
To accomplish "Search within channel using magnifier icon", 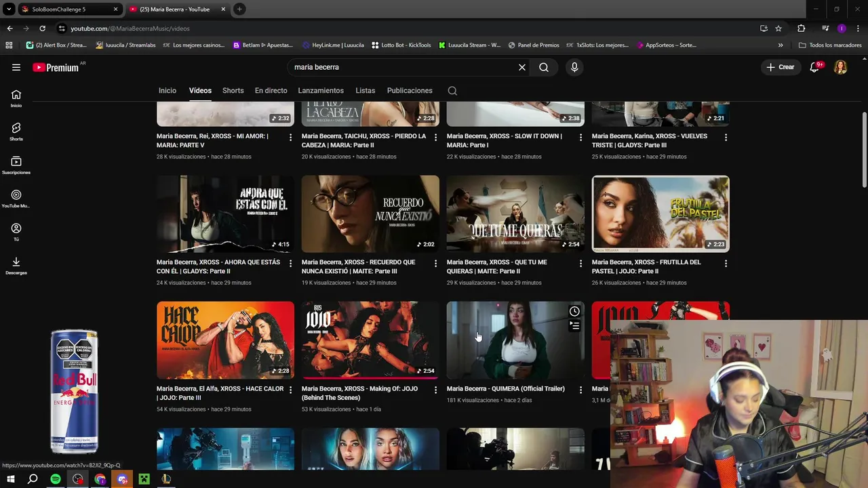I will (x=452, y=91).
